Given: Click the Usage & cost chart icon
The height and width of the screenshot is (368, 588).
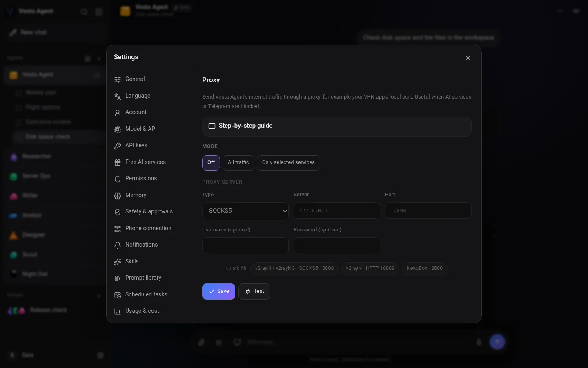Looking at the screenshot, I should (x=118, y=311).
